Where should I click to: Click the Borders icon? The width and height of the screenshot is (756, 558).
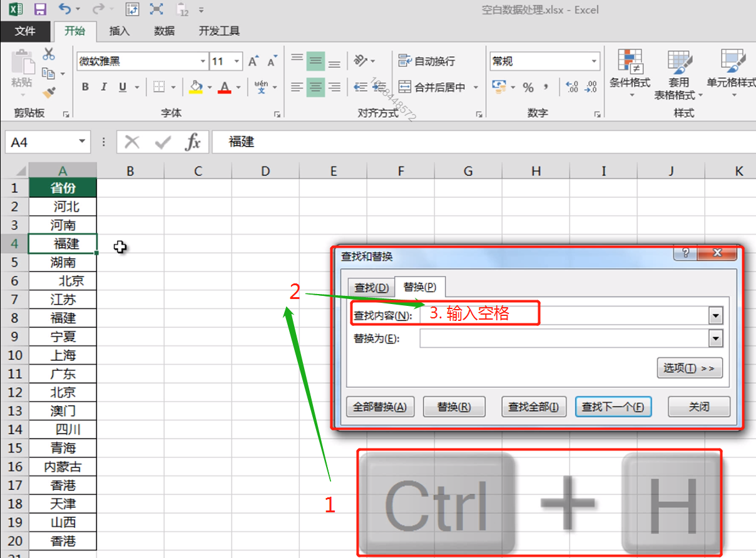(x=159, y=87)
